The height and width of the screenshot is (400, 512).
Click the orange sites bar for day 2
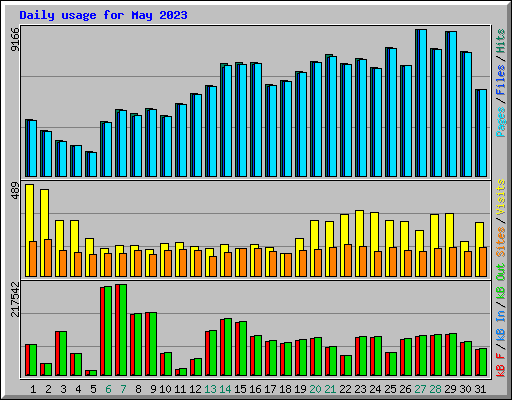click(48, 258)
